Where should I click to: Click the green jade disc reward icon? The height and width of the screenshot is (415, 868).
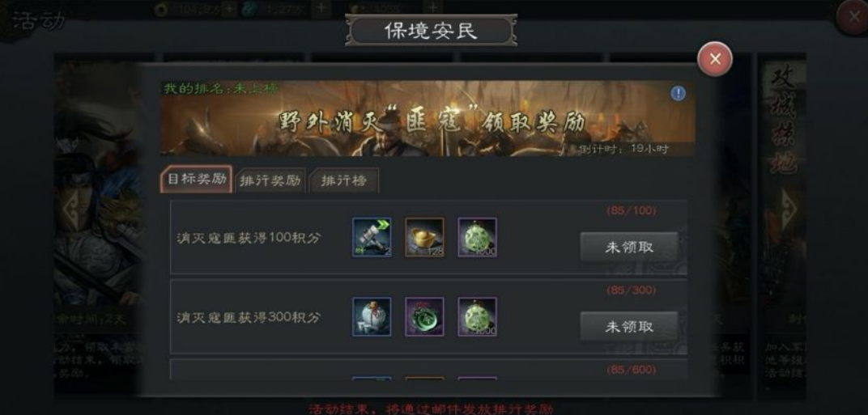[x=424, y=316]
